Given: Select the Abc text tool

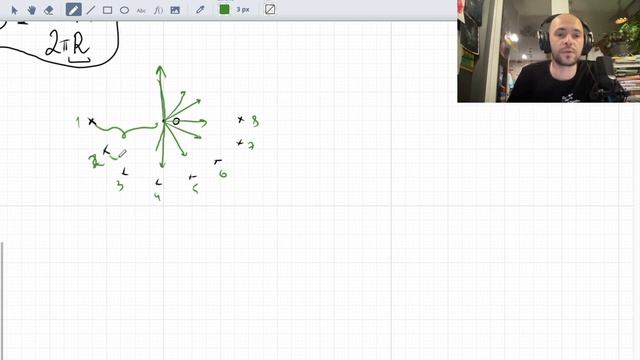Looking at the screenshot, I should pos(141,10).
